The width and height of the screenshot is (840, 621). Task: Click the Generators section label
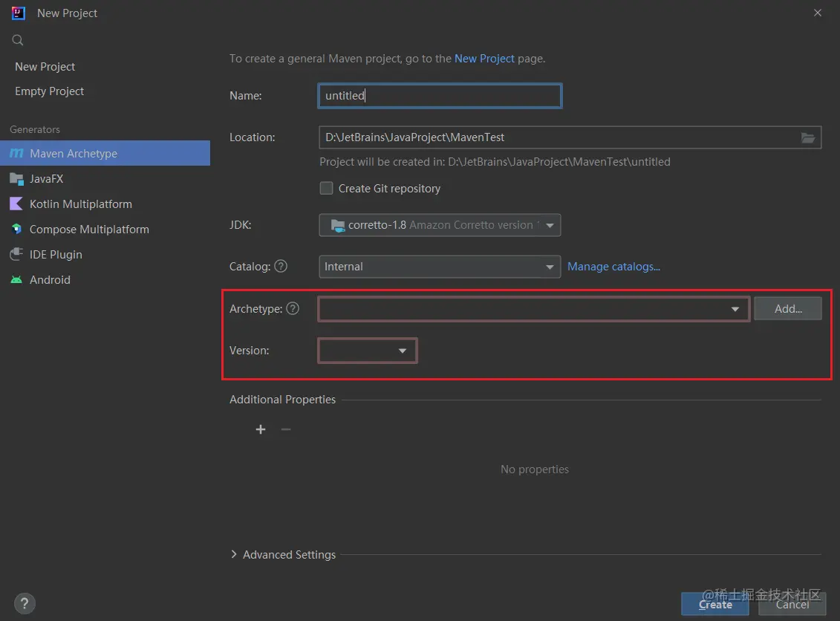pos(35,129)
